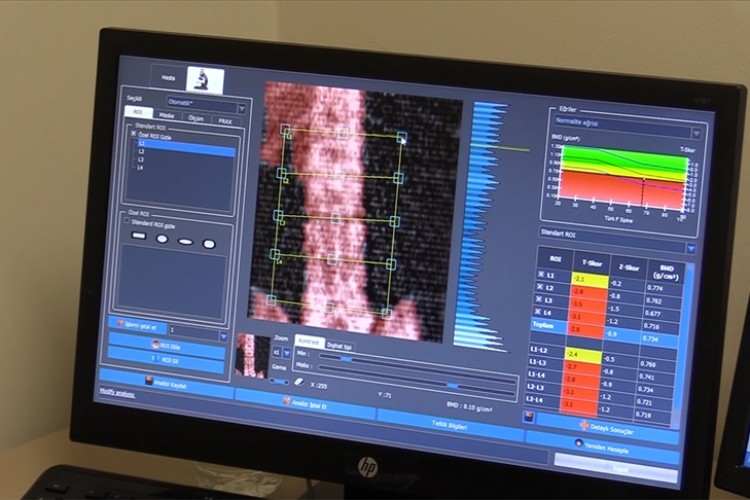The height and width of the screenshot is (500, 750).
Task: Click the Tetkik Bilgileri button
Action: 450,425
